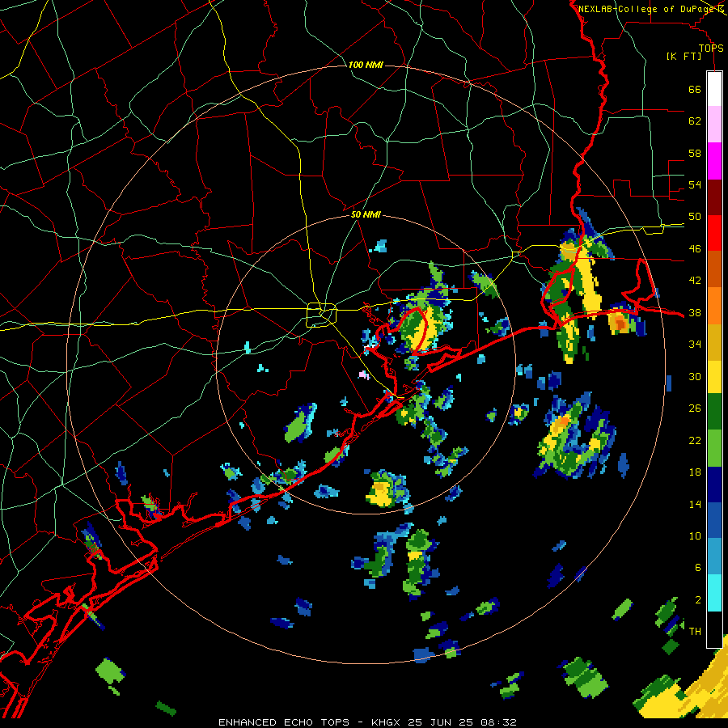Click the "30" scale value
Screen dimensions: 728x728
tap(695, 376)
